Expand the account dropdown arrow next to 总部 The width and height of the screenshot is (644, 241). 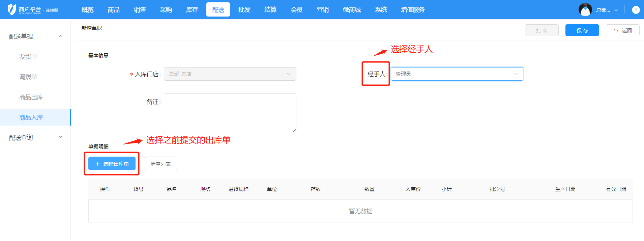click(616, 10)
